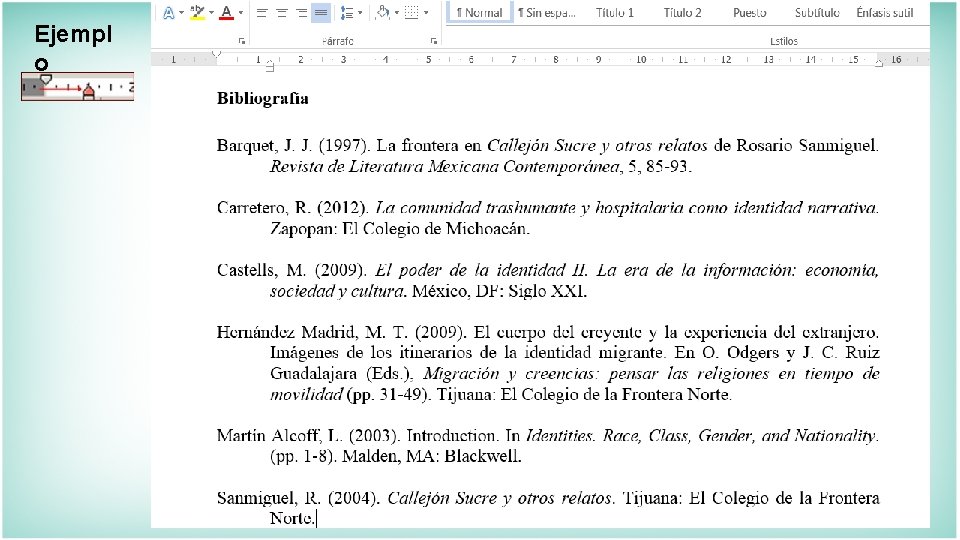This screenshot has width=960, height=540.
Task: Open Font dialog launcher
Action: point(242,41)
